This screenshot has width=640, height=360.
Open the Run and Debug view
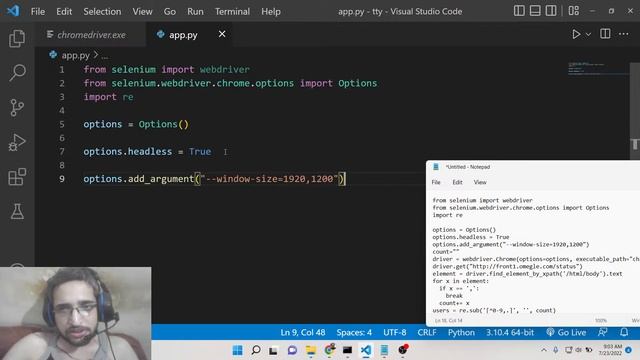click(x=17, y=142)
